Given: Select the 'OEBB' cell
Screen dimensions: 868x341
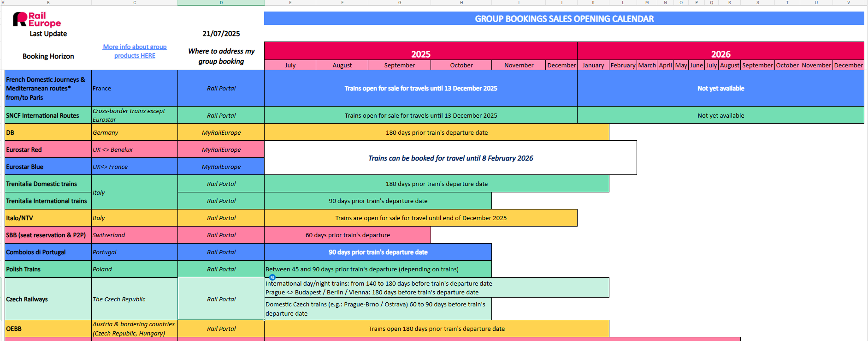Looking at the screenshot, I should click(x=48, y=329).
